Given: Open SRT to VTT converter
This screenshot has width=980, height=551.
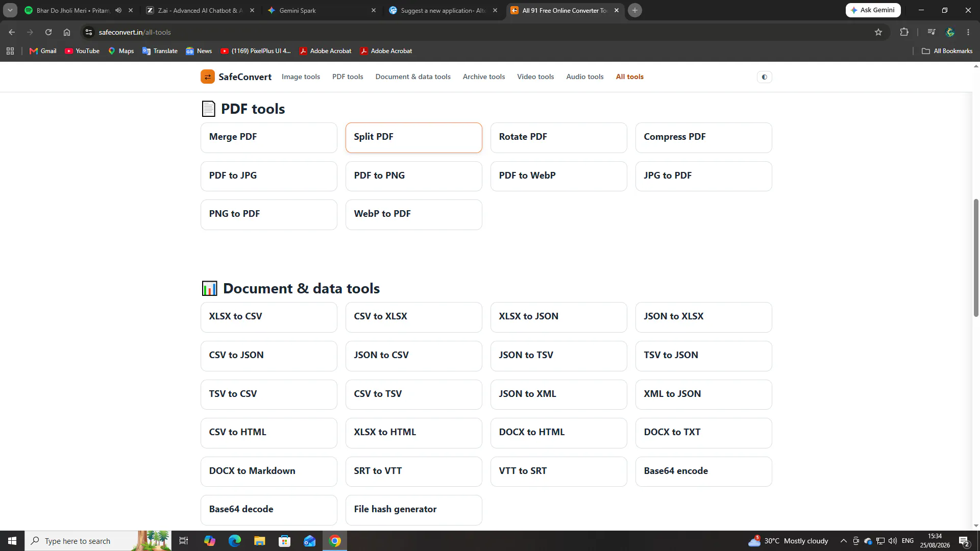Looking at the screenshot, I should tap(414, 471).
